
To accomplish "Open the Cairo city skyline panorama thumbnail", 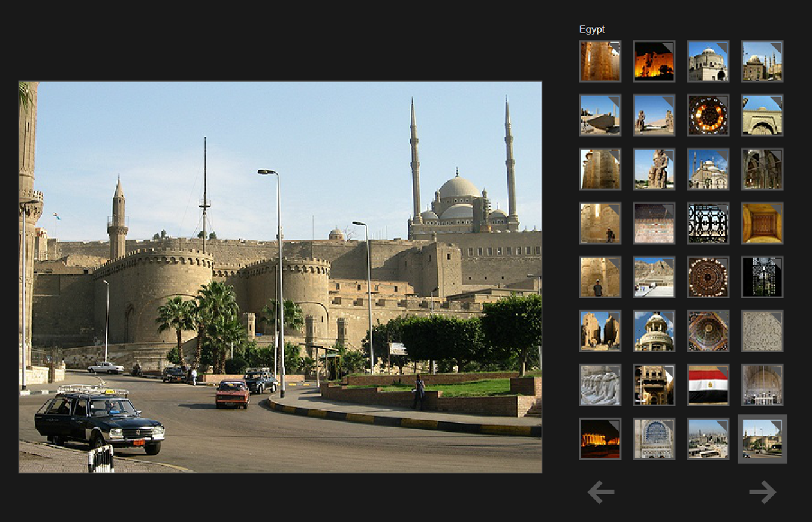I will click(708, 439).
